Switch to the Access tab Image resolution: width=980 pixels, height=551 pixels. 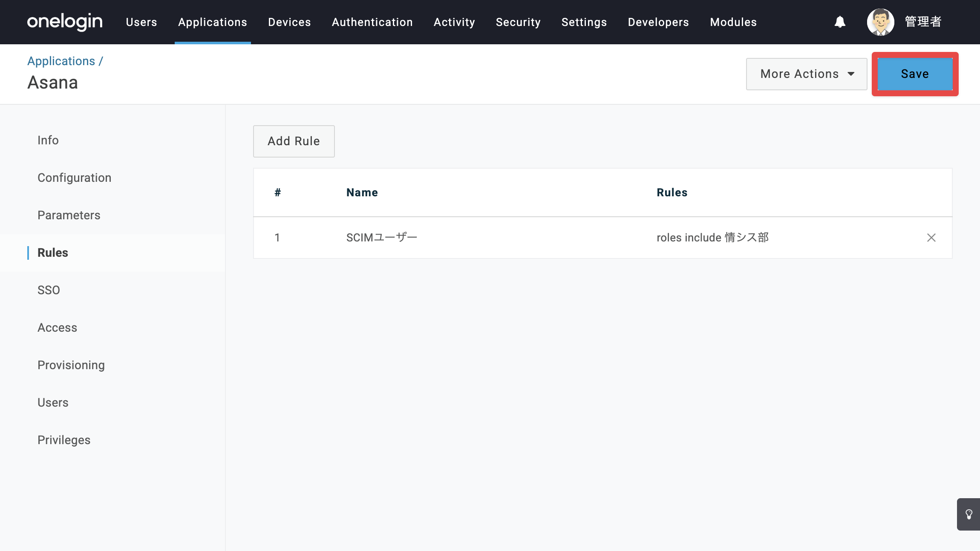click(58, 327)
